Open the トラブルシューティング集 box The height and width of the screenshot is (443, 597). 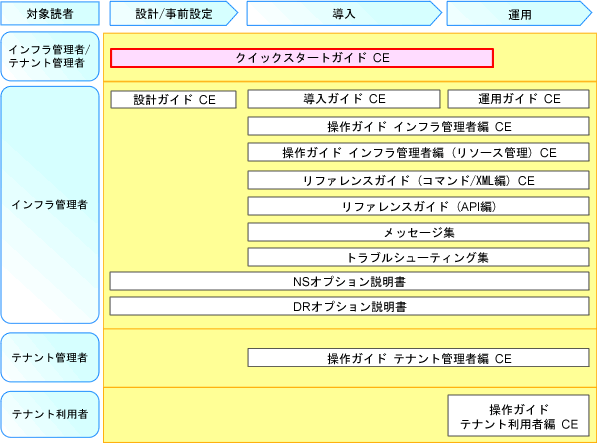(x=418, y=258)
